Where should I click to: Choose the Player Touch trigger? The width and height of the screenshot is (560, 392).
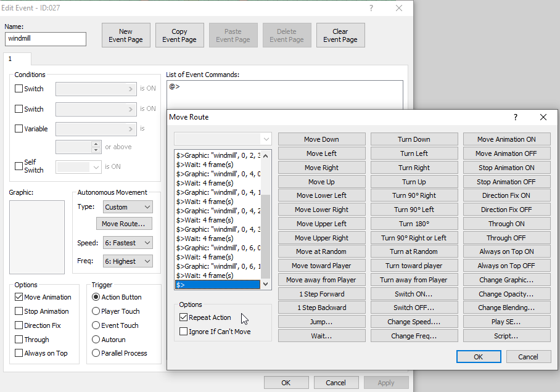point(96,311)
